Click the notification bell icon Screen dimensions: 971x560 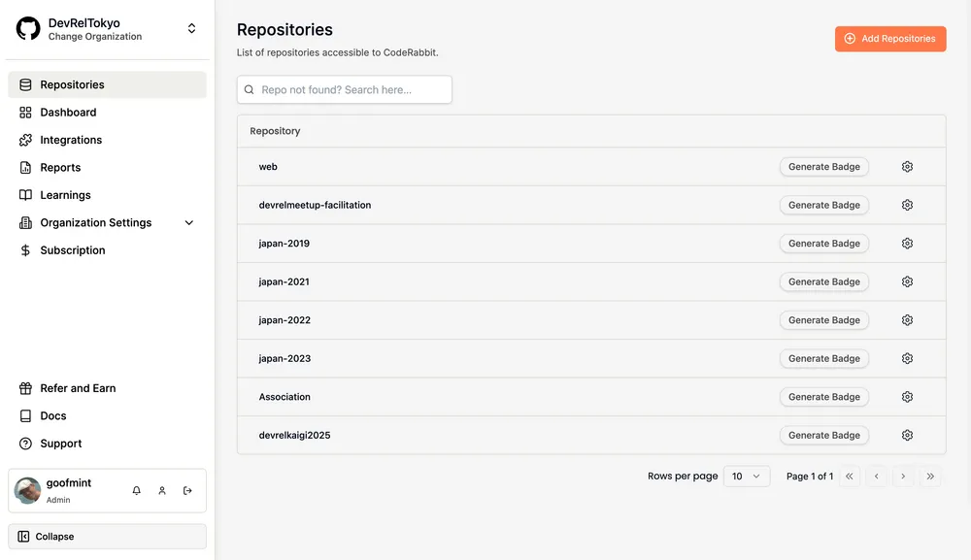click(x=137, y=491)
